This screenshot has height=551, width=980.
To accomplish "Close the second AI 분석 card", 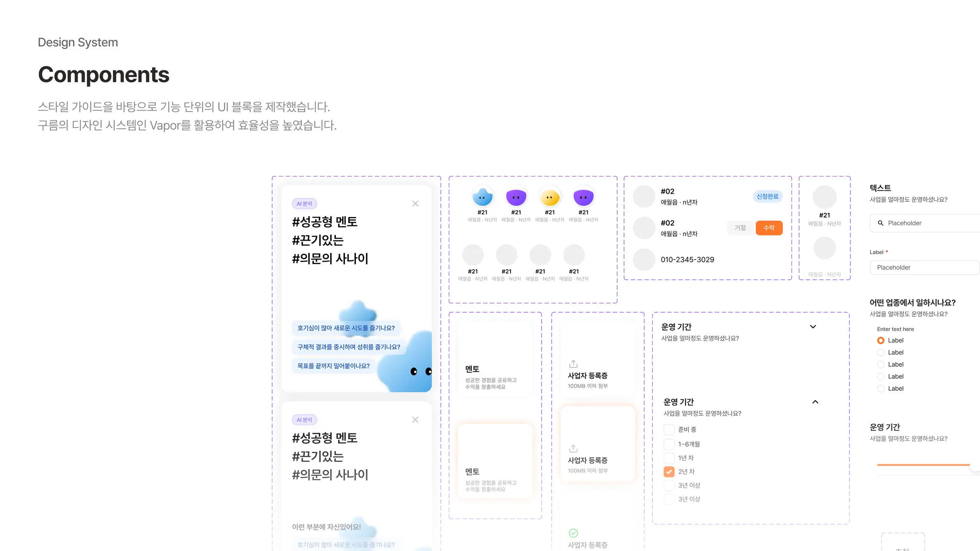I will (415, 420).
